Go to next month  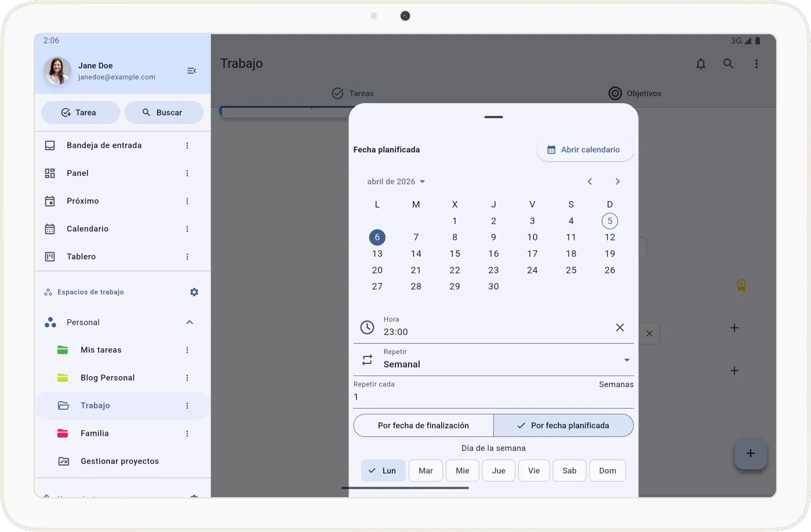click(x=617, y=181)
